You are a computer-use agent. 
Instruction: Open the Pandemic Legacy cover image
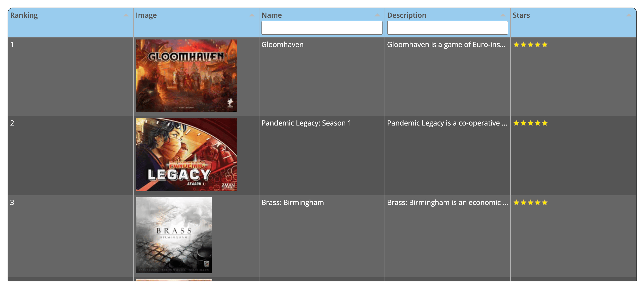coord(186,155)
